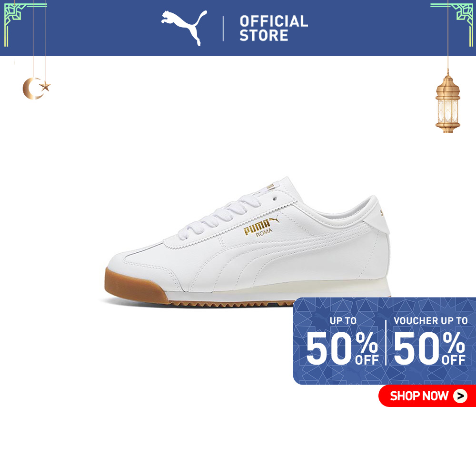Click the small gold star ornament
The width and height of the screenshot is (476, 476).
coord(45,86)
